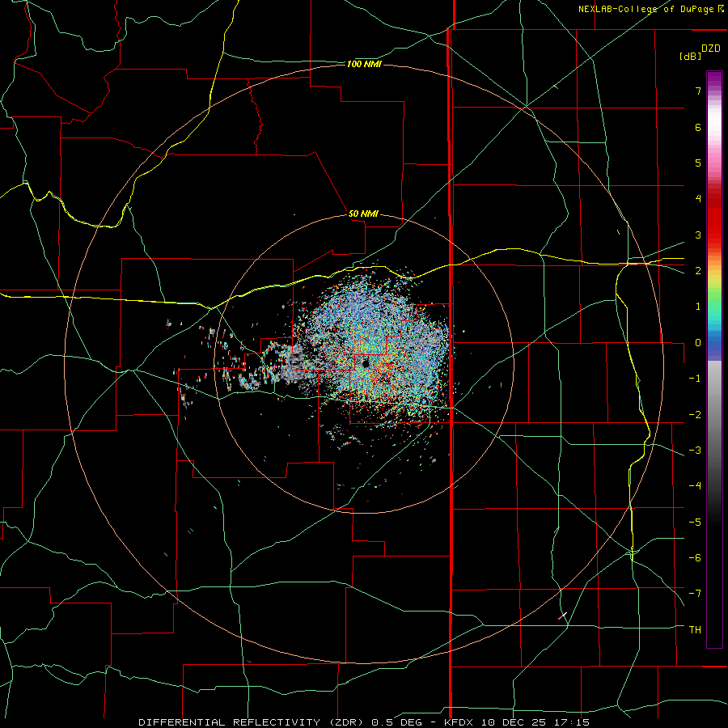This screenshot has height=728, width=728.
Task: Click the -5 value on the color scale
Action: (695, 523)
